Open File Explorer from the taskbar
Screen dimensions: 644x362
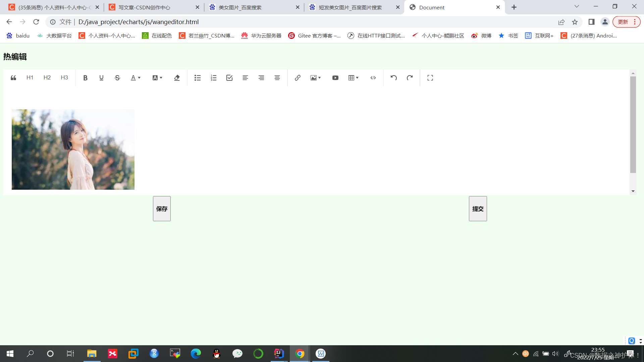point(92,354)
